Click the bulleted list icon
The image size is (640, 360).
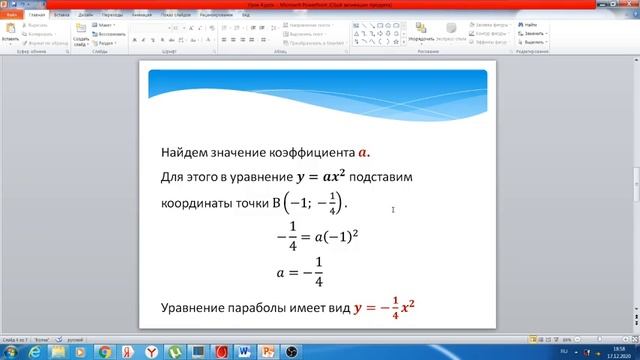point(225,28)
